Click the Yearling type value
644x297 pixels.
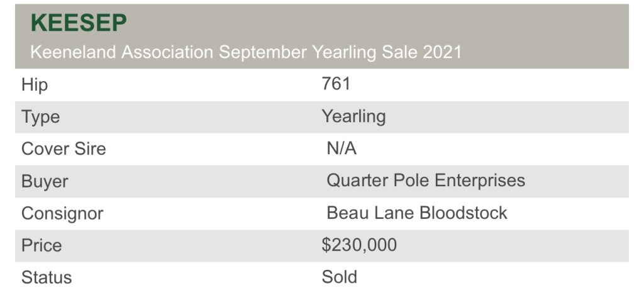(x=353, y=116)
